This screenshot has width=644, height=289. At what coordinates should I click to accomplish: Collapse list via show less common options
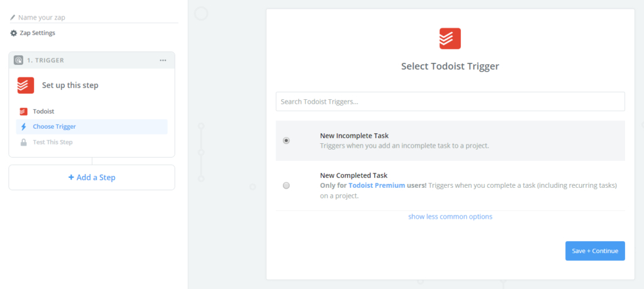[450, 217]
